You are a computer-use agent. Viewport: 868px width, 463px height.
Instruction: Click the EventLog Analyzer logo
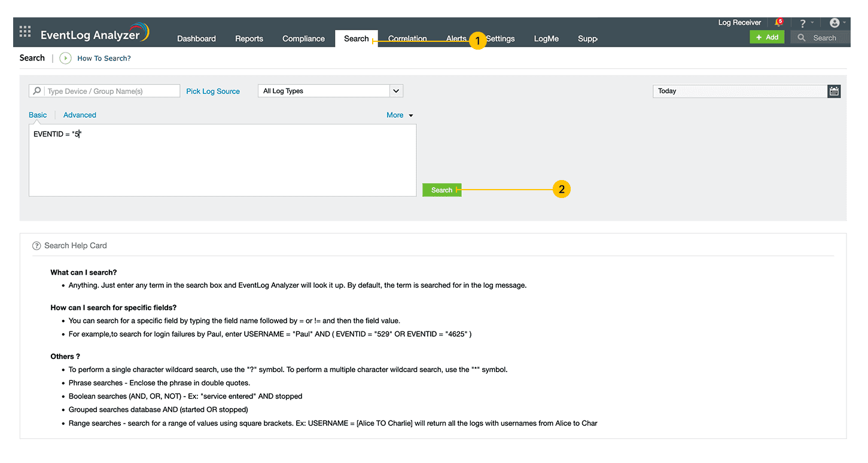click(95, 33)
